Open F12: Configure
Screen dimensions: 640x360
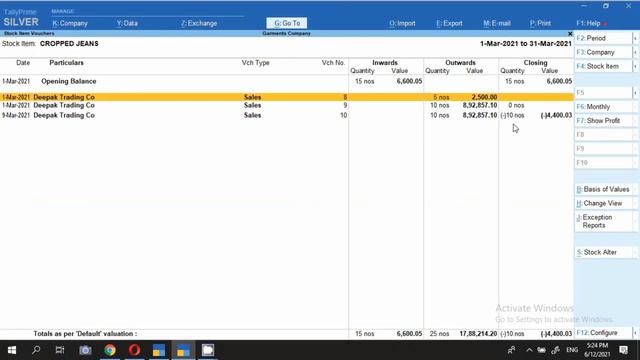[603, 333]
